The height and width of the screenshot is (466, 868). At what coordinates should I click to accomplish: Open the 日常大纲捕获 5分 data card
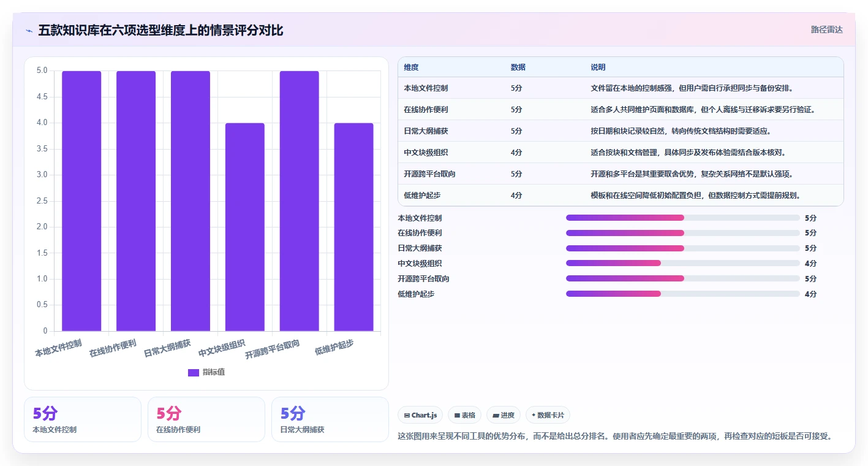330,419
